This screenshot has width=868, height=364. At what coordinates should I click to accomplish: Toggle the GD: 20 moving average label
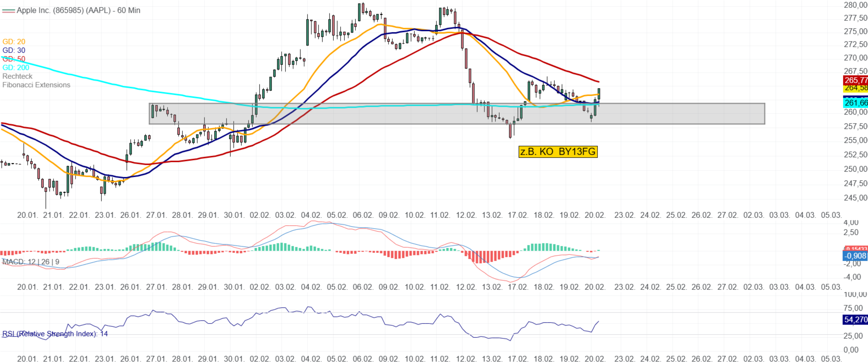tap(14, 42)
